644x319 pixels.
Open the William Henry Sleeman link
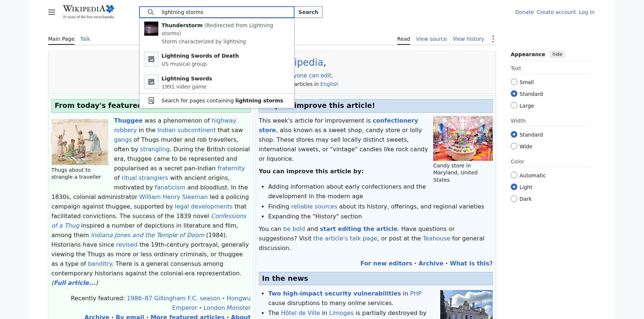173,197
